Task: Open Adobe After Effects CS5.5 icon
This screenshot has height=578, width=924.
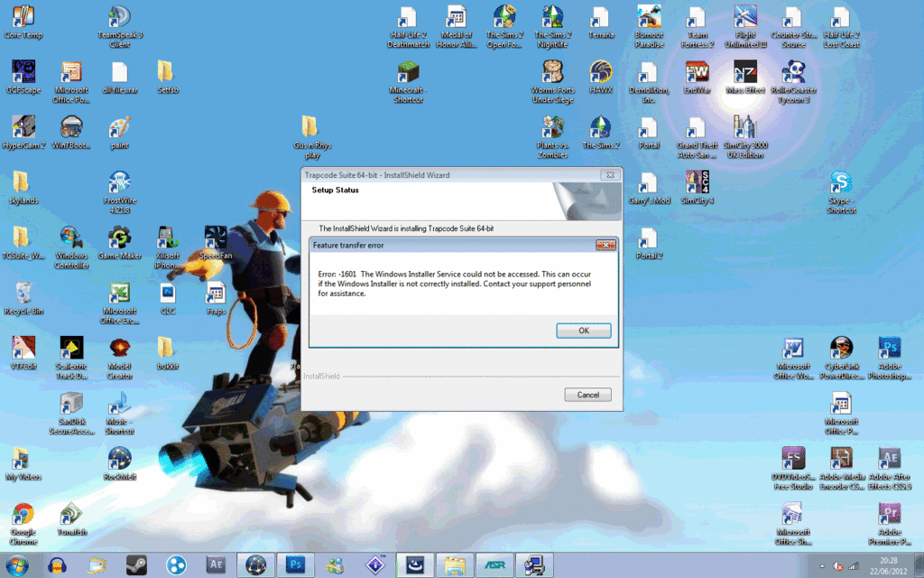Action: 889,468
